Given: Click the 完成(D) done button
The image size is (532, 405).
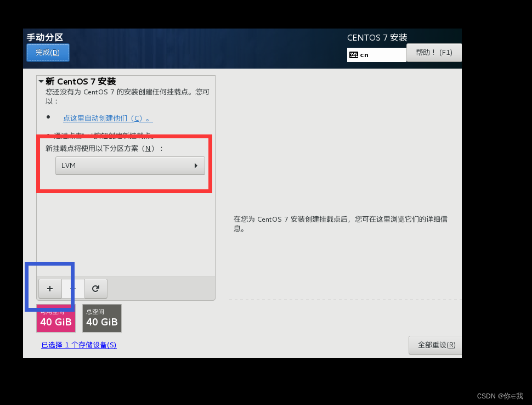Looking at the screenshot, I should click(48, 53).
